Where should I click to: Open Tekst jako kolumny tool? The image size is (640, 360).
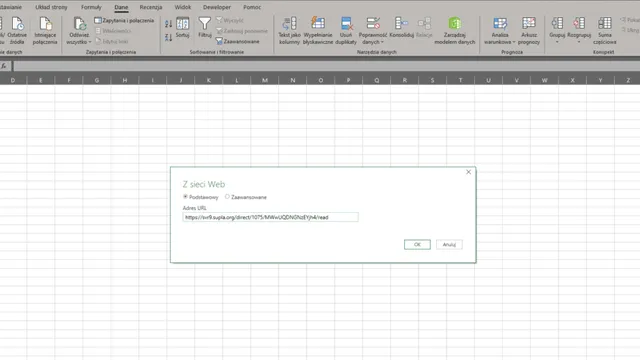(x=289, y=31)
